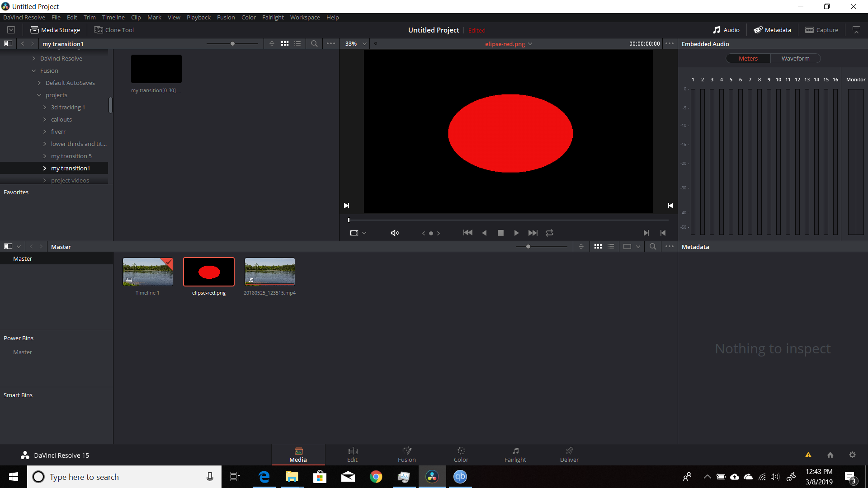Jump to the first frame

468,233
